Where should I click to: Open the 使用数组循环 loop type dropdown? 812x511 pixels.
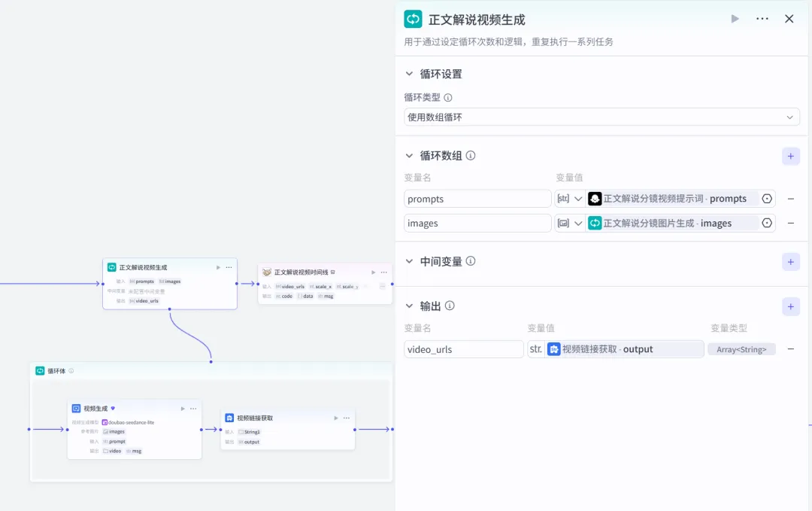[x=601, y=117]
